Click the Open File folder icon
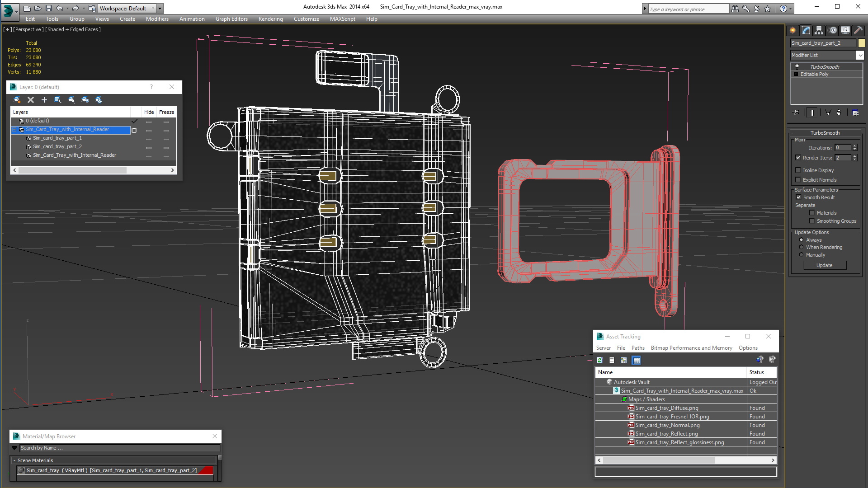Image resolution: width=868 pixels, height=488 pixels. coord(38,8)
